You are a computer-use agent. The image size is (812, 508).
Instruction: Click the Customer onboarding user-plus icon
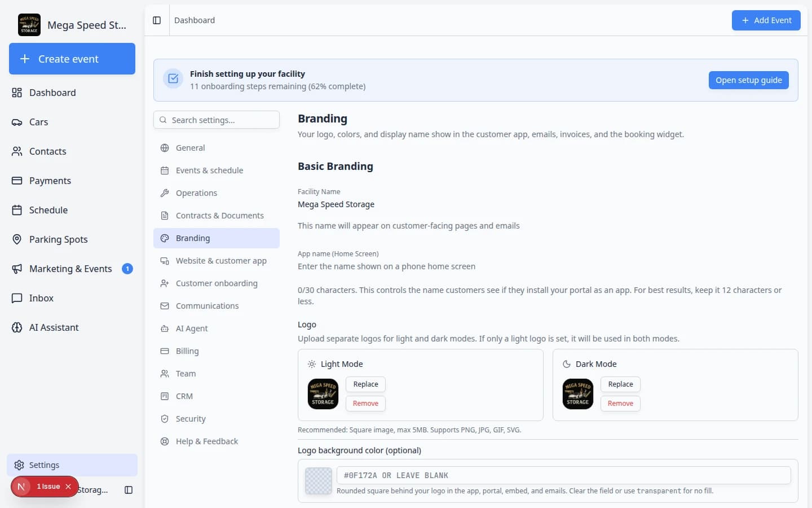pos(165,283)
